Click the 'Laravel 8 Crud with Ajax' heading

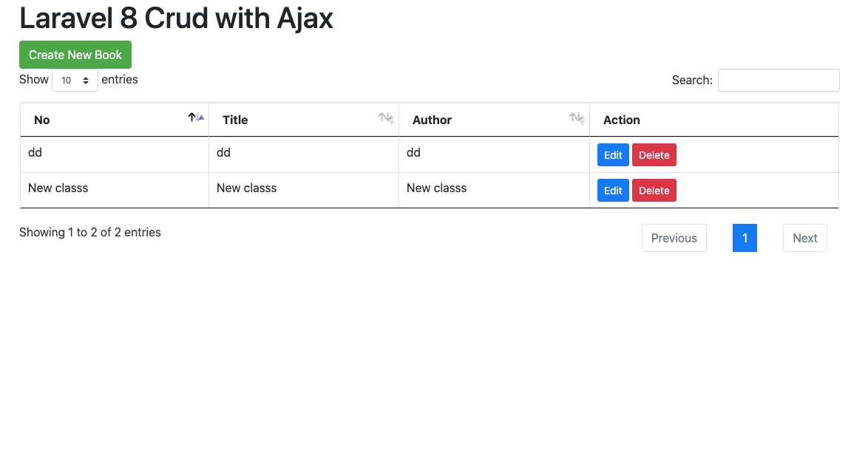[x=176, y=18]
